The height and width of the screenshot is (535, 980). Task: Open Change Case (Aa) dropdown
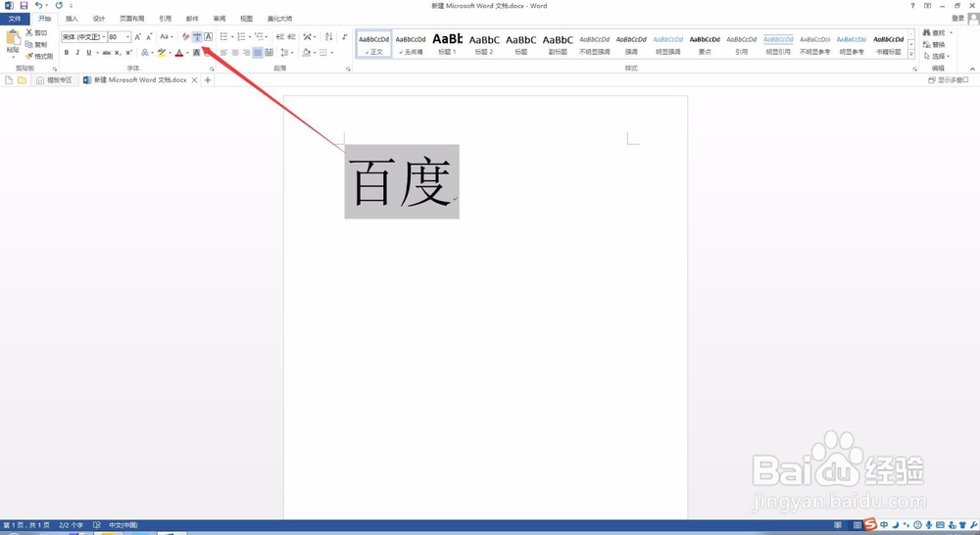tap(167, 37)
